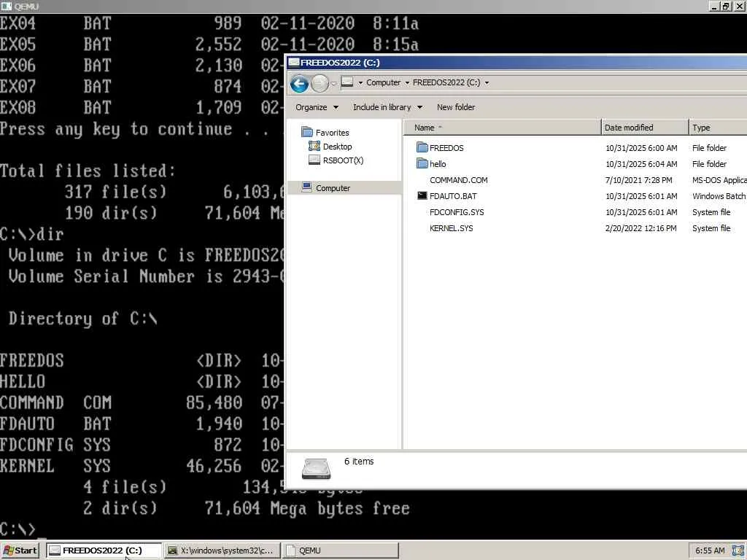Image resolution: width=747 pixels, height=560 pixels.
Task: Sort by Name column header
Action: click(x=503, y=128)
